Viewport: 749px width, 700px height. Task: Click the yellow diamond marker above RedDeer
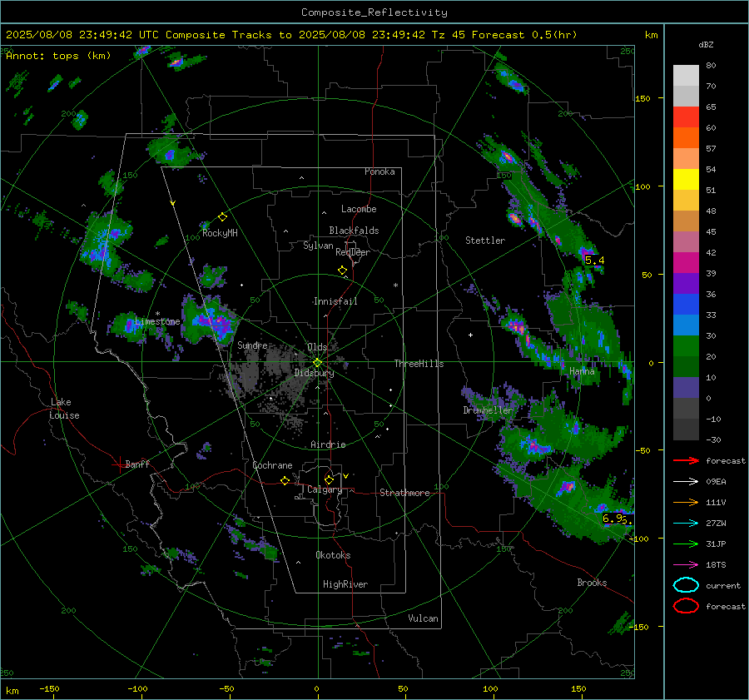[343, 271]
